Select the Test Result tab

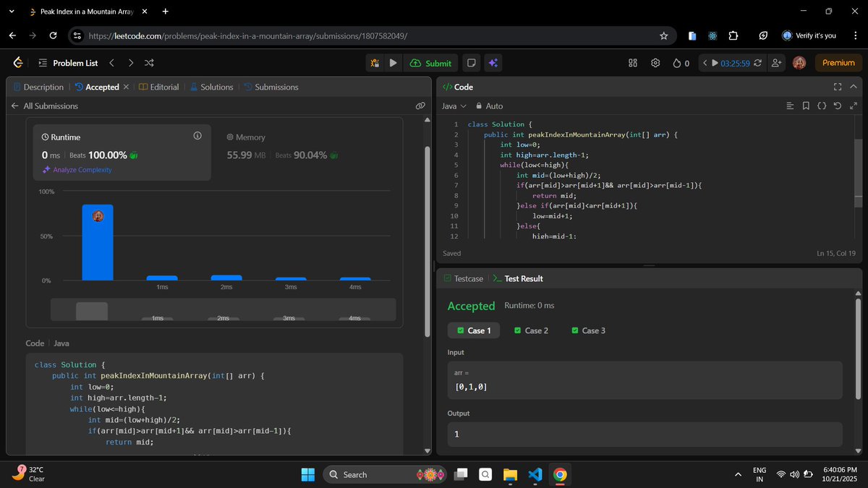coord(518,278)
